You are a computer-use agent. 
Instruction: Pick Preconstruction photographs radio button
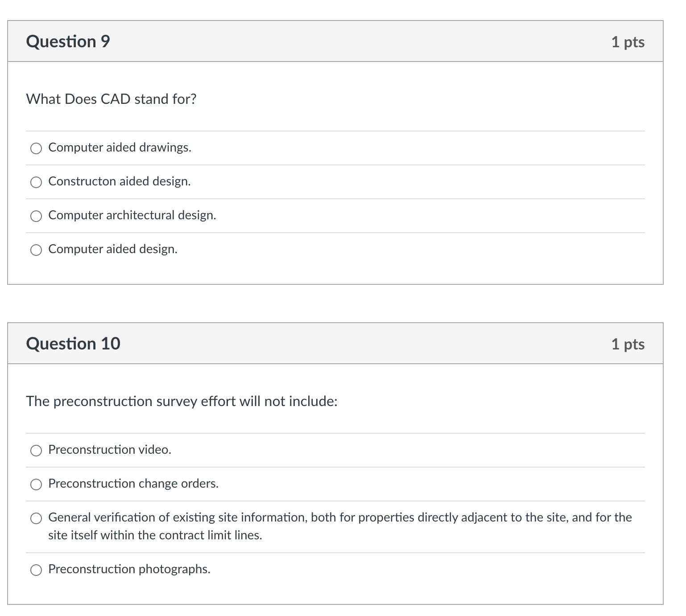[36, 570]
